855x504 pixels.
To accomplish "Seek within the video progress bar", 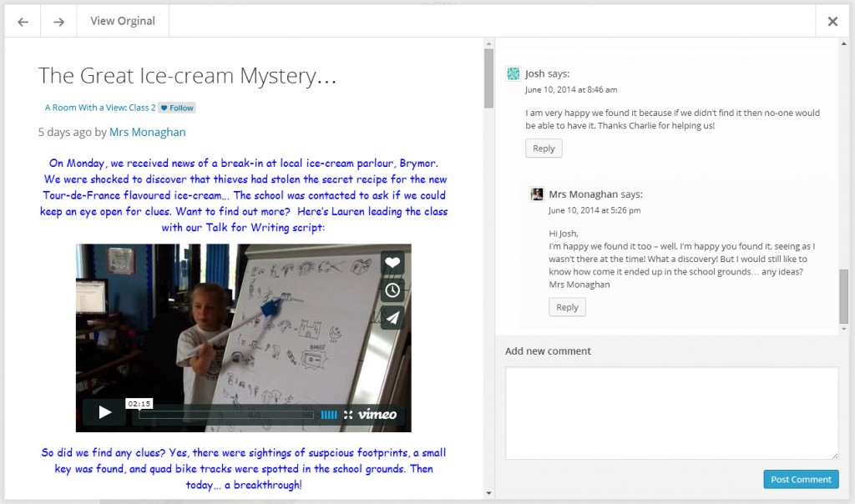I will click(225, 415).
